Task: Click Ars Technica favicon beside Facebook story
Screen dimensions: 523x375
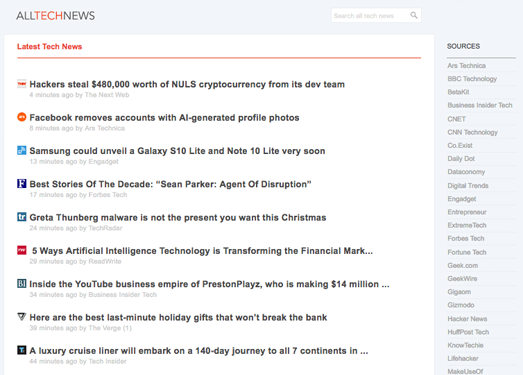Action: point(22,117)
